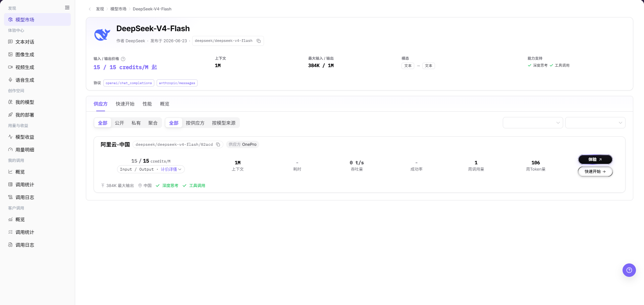Viewport: 644px width, 305px height.
Task: Open the 文本对话 sidebar icon
Action: (10, 42)
